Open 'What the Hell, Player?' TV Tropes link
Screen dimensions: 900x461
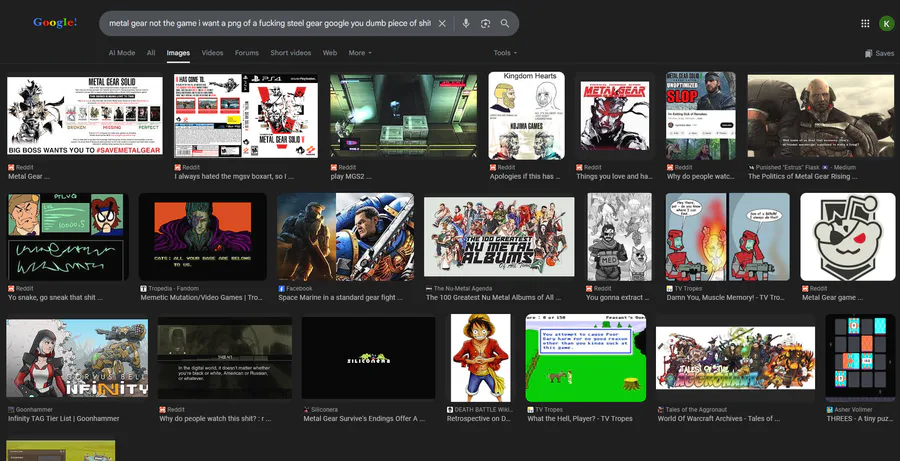(580, 419)
